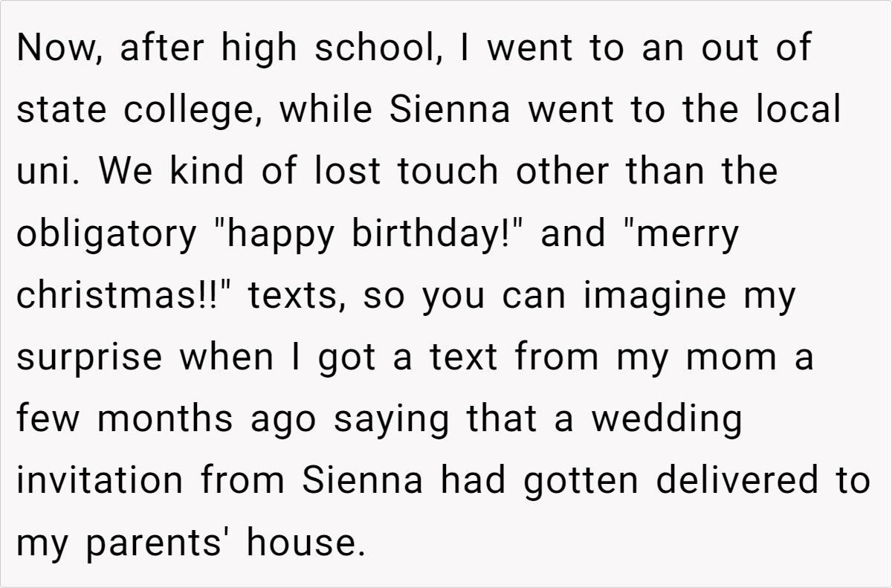Click the word "obligatory"
The height and width of the screenshot is (588, 892).
(x=105, y=233)
